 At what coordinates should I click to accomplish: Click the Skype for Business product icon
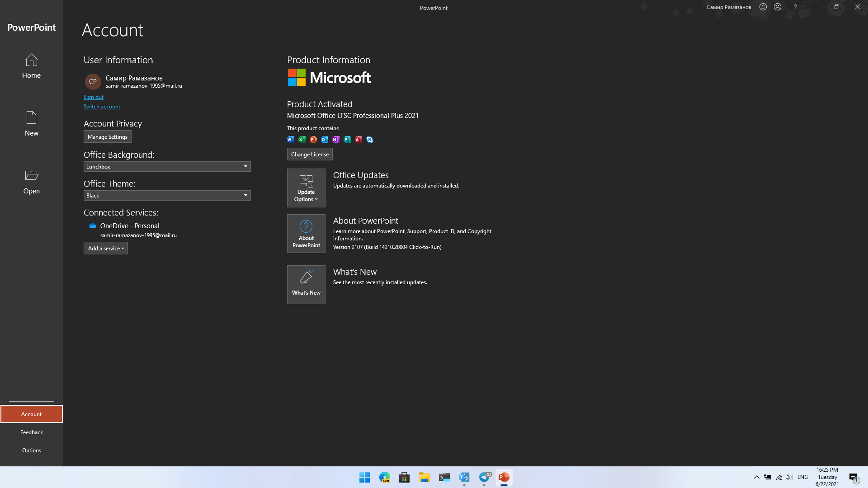click(x=370, y=140)
